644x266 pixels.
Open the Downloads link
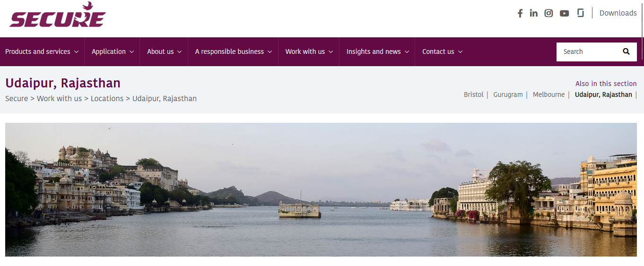coord(618,13)
